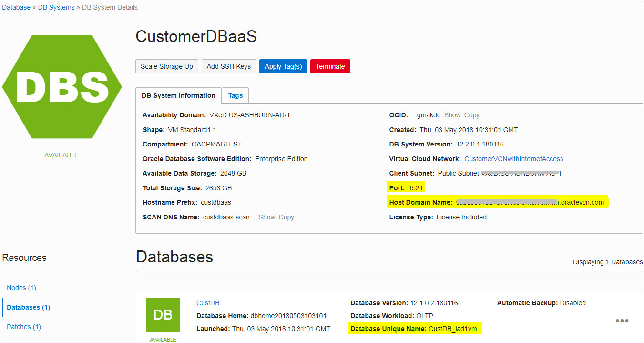
Task: Go back to DB Systems list
Action: tap(56, 7)
